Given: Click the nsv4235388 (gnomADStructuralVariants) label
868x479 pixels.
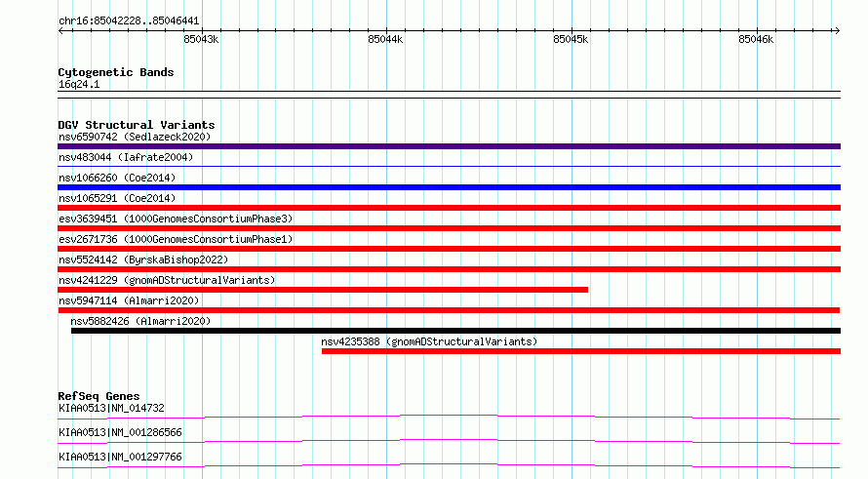Looking at the screenshot, I should 429,341.
